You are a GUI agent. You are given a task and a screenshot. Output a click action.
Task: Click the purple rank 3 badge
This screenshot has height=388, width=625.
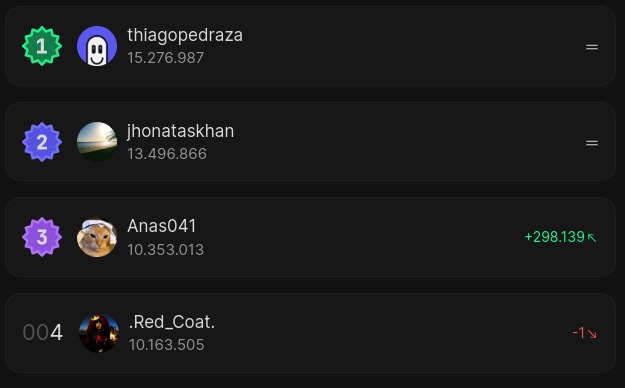tap(42, 237)
